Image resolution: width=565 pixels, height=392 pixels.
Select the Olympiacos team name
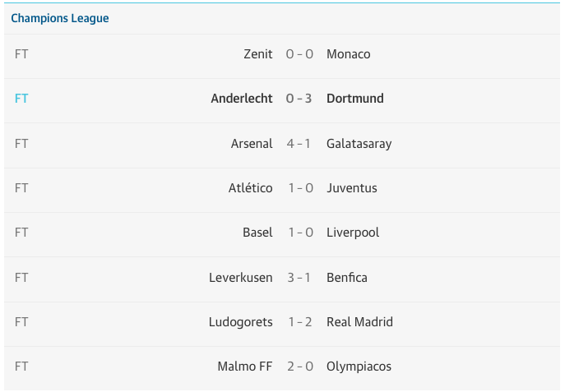pyautogui.click(x=359, y=367)
